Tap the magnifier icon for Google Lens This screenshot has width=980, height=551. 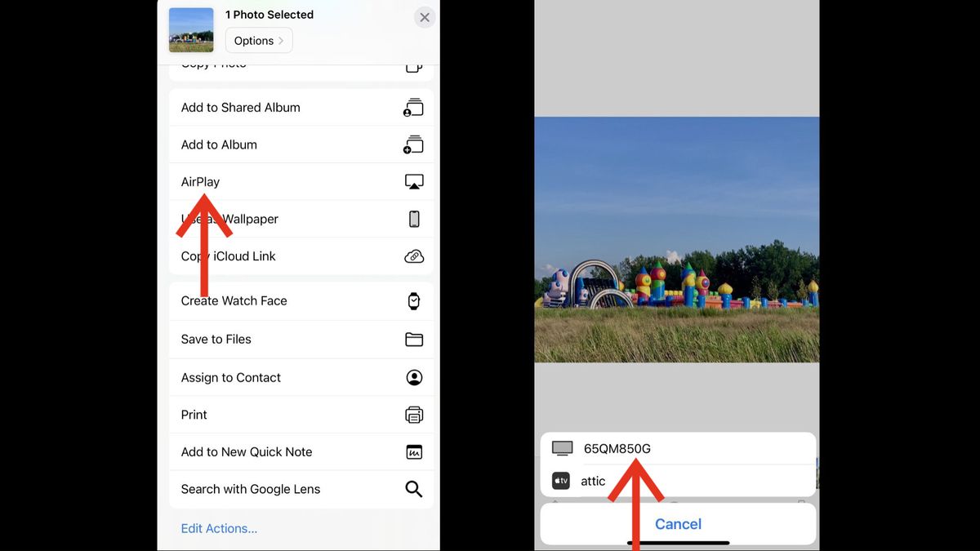pos(414,490)
